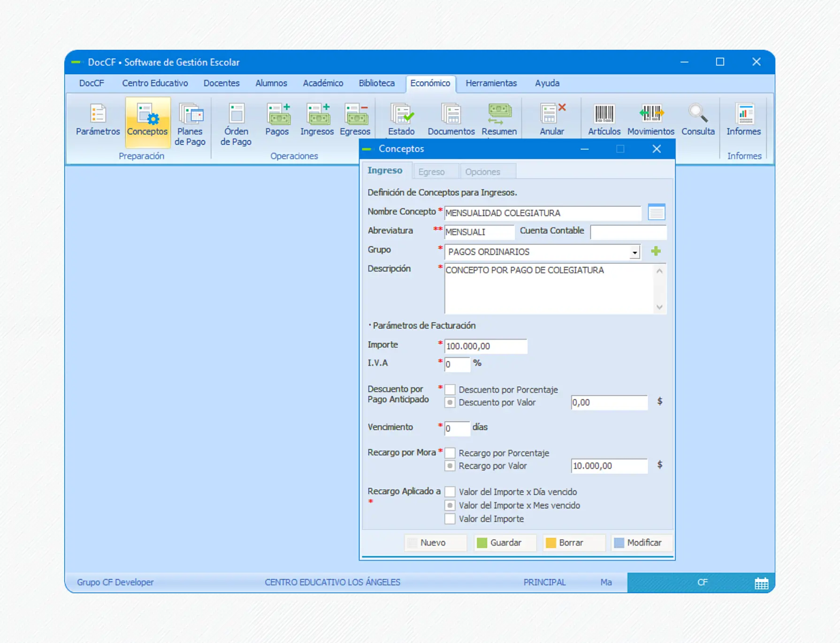
Task: Open the Informes report icon
Action: click(x=744, y=120)
